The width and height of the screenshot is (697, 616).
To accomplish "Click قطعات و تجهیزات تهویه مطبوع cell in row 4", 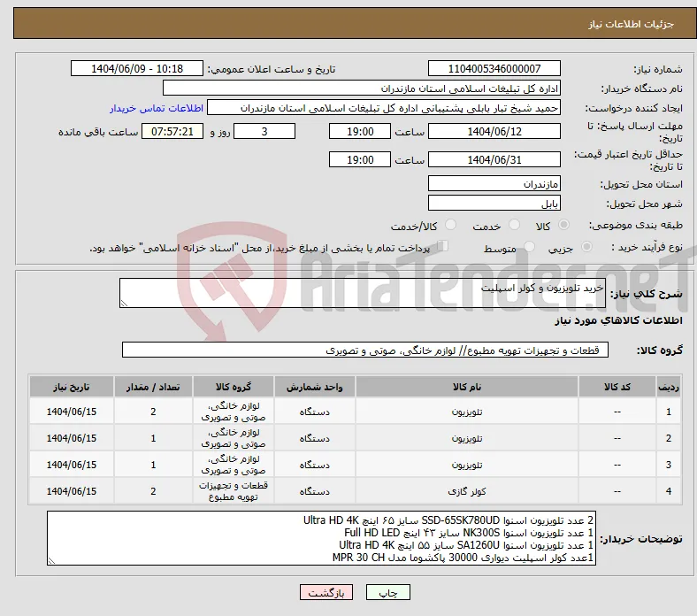I will [x=234, y=491].
